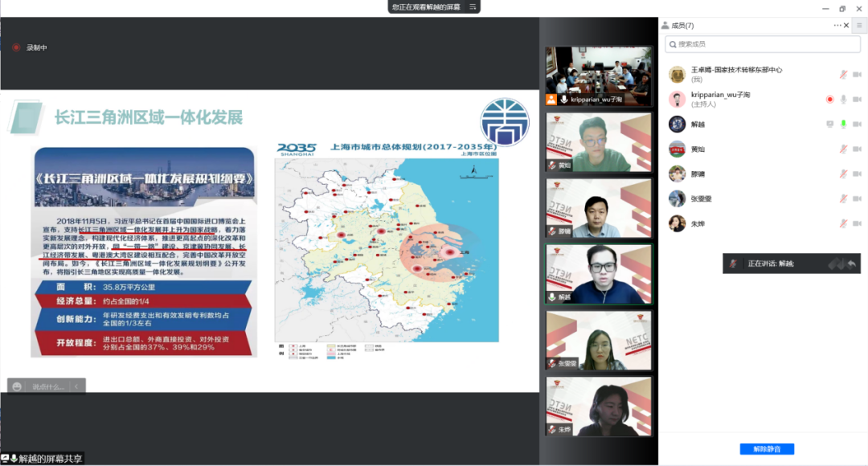This screenshot has width=868, height=466.
Task: Open the panel list icon beside the close button
Action: 858,25
